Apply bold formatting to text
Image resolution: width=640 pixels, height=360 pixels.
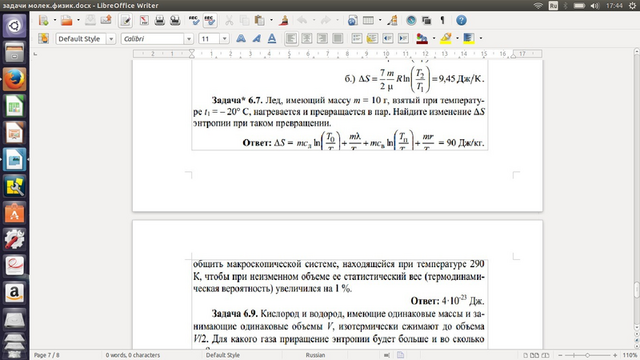tap(241, 39)
